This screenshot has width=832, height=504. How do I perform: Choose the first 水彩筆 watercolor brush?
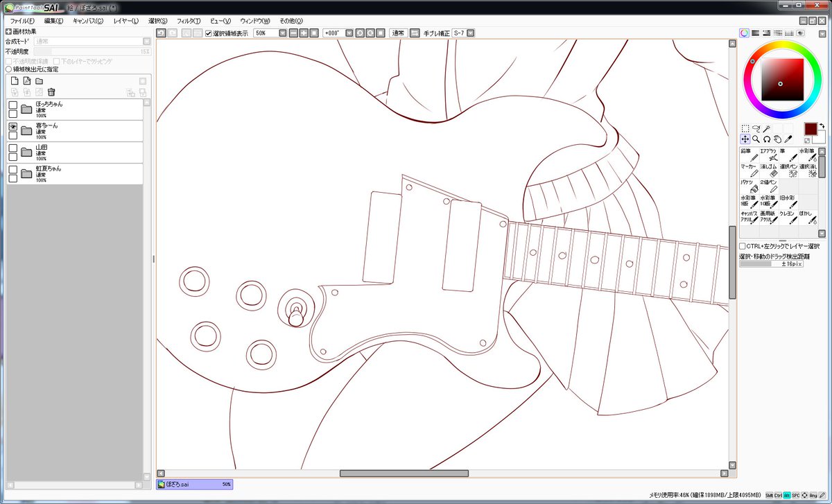click(x=807, y=155)
